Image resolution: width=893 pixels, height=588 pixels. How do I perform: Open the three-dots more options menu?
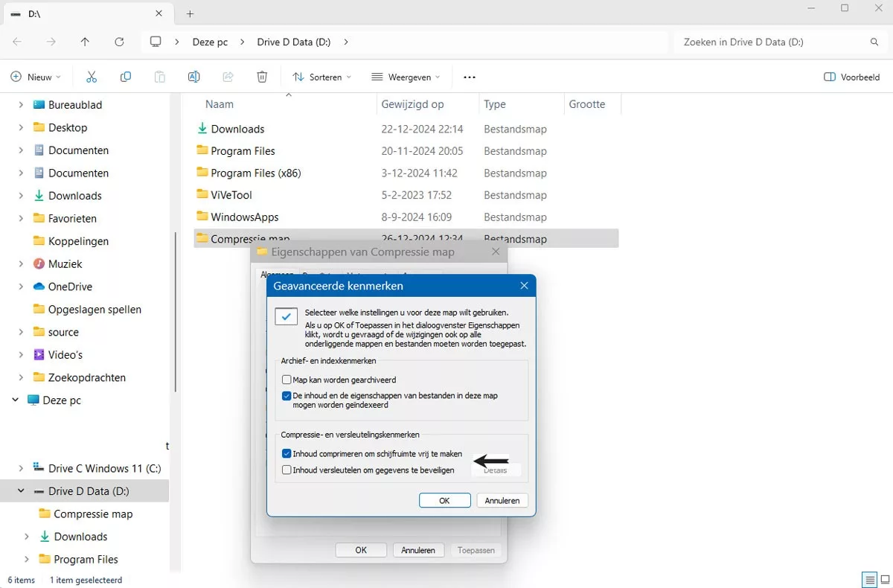[469, 77]
